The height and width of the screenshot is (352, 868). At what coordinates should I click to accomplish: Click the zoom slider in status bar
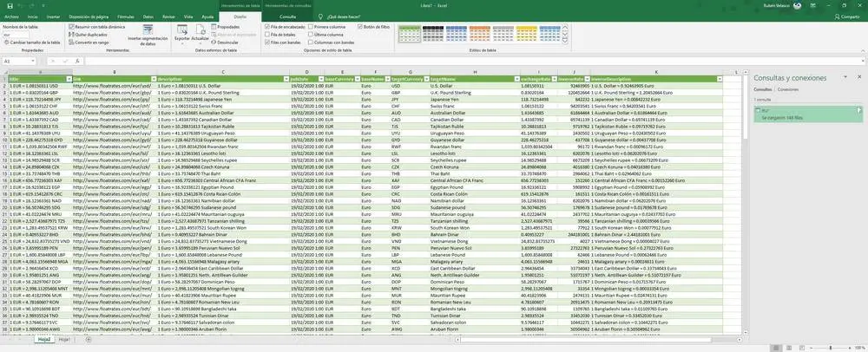(x=831, y=348)
